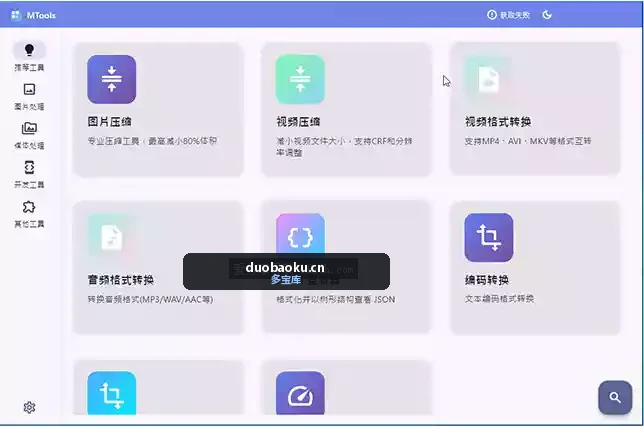644x427 pixels.
Task: Open settings gear in sidebar
Action: pyautogui.click(x=29, y=407)
